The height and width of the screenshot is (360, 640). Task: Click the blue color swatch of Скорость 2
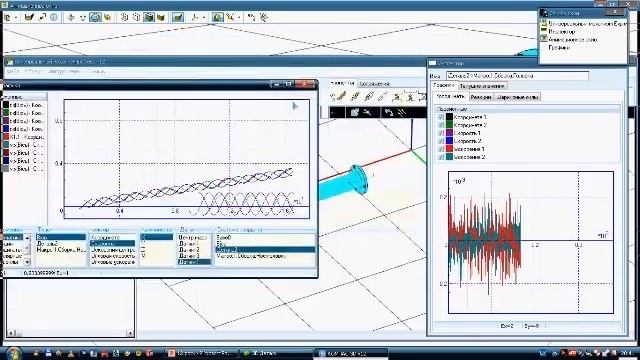tap(449, 141)
